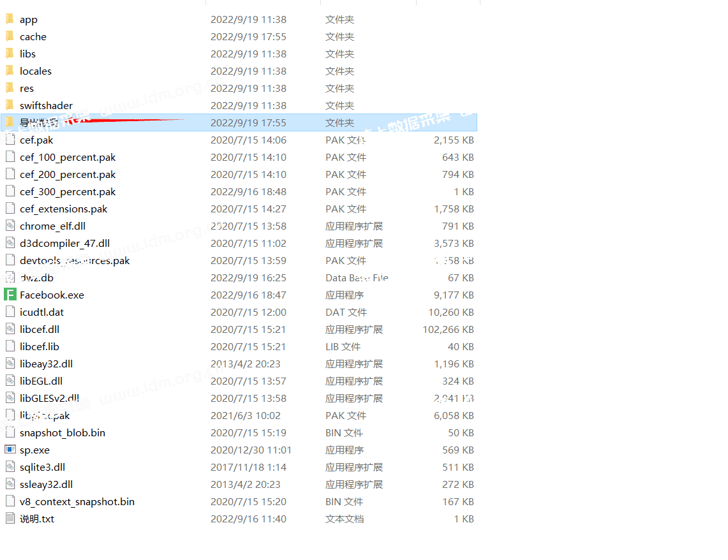This screenshot has height=560, width=728.
Task: Click the type BIN 文件 of v8_context_snapshot.bin
Action: click(x=344, y=501)
